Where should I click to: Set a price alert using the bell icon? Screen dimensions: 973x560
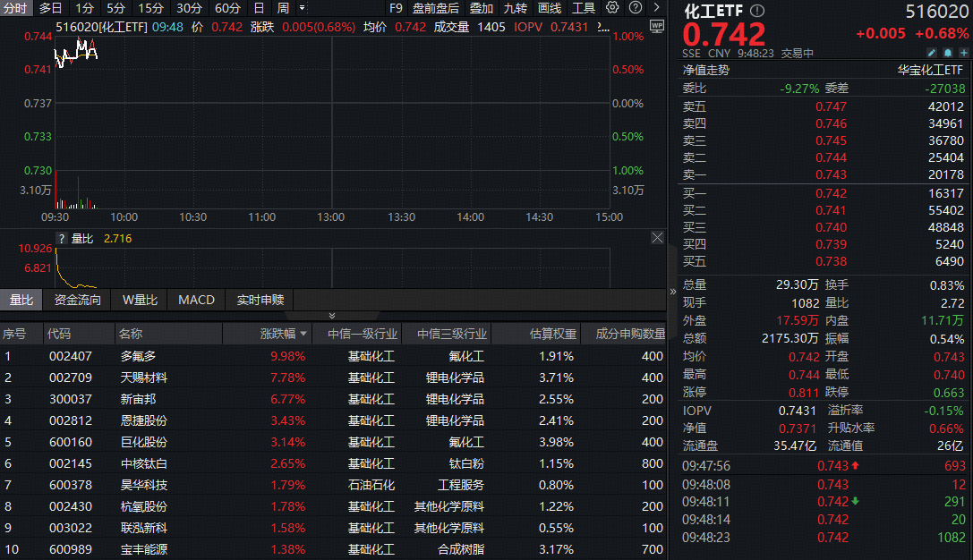tap(948, 53)
